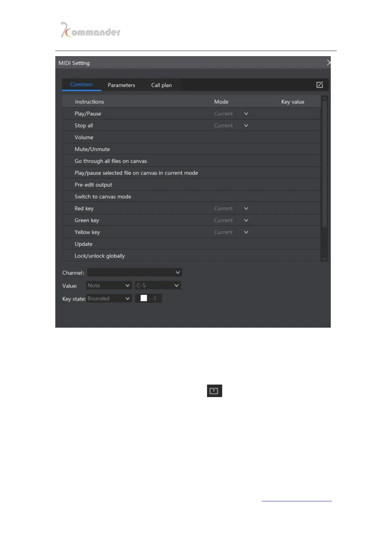Open the Value type dropdown showing Note
Screen dimensions: 392x554
[109, 286]
